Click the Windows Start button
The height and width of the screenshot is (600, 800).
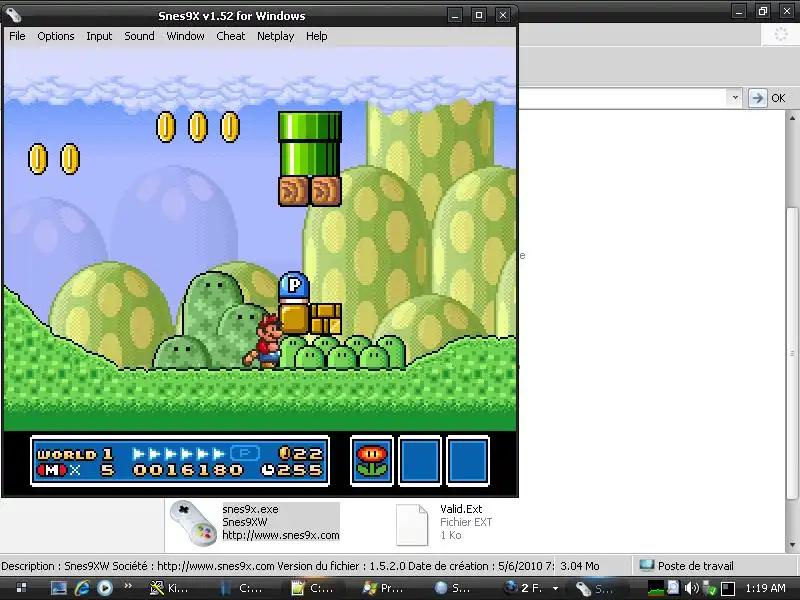[x=21, y=588]
